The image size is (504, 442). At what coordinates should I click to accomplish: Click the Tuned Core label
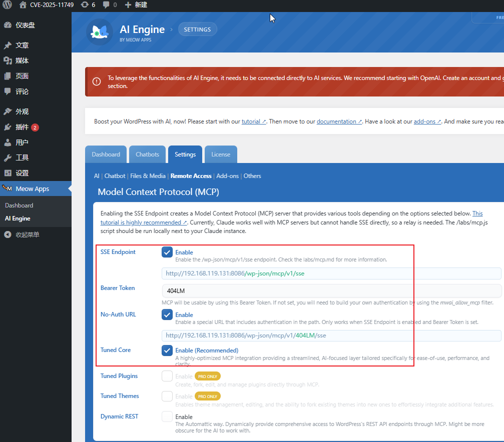coord(116,350)
